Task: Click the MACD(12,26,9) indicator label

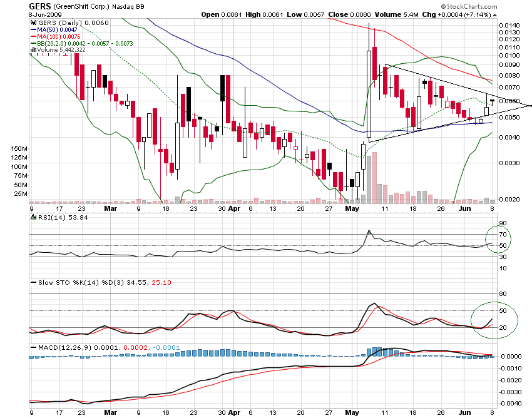Action: tap(64, 347)
